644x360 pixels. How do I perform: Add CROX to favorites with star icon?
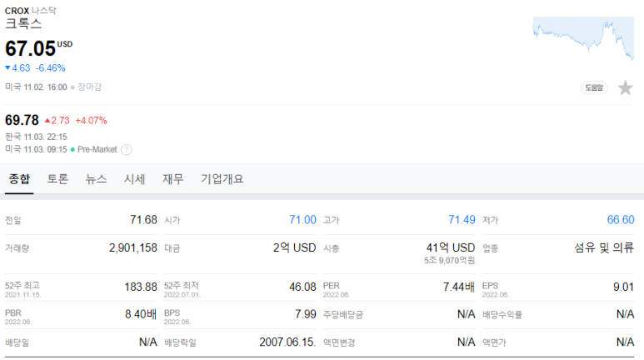coord(625,87)
